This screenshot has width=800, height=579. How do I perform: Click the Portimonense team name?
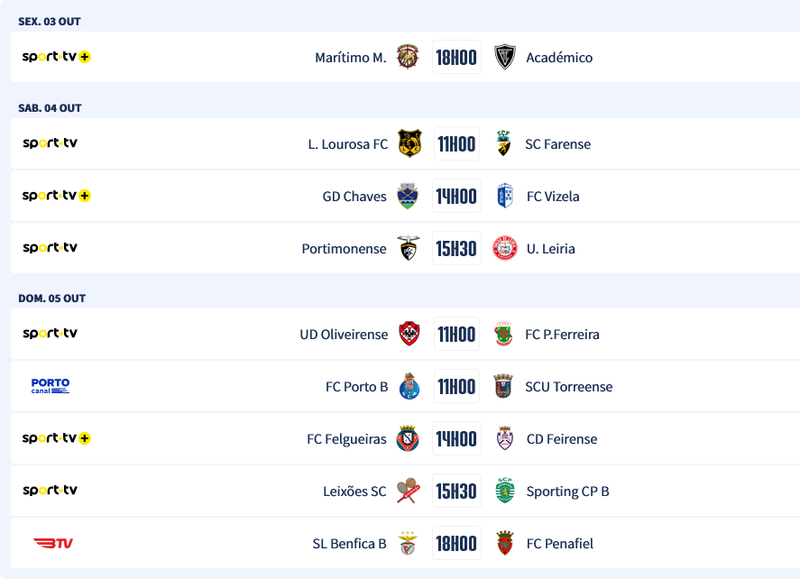tap(344, 249)
